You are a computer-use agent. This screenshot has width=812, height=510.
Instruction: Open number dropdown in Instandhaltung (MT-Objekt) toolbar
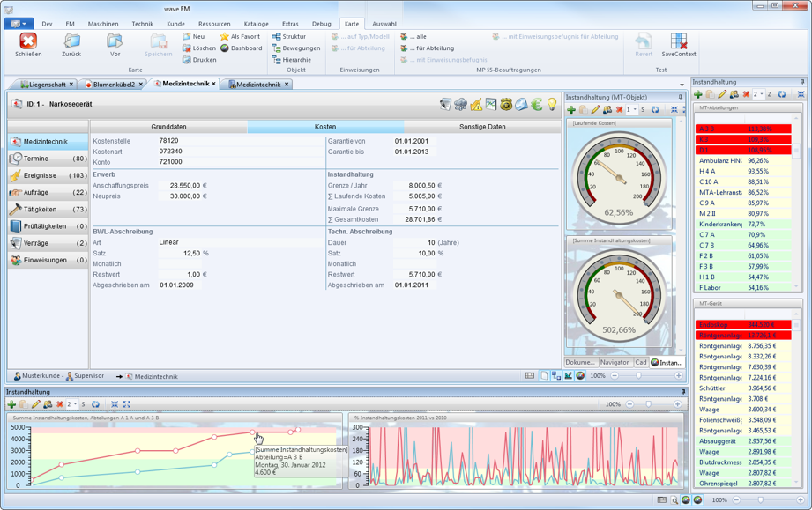click(x=635, y=110)
